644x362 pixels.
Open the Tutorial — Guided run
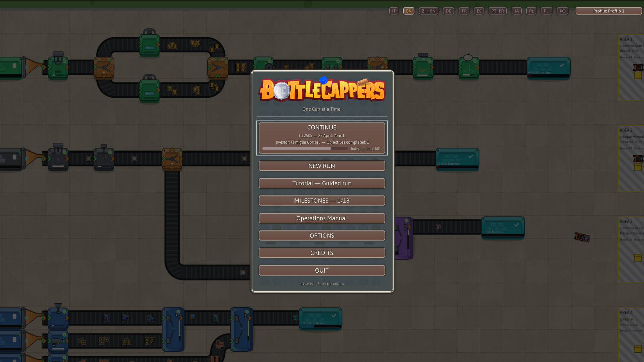coord(322,183)
